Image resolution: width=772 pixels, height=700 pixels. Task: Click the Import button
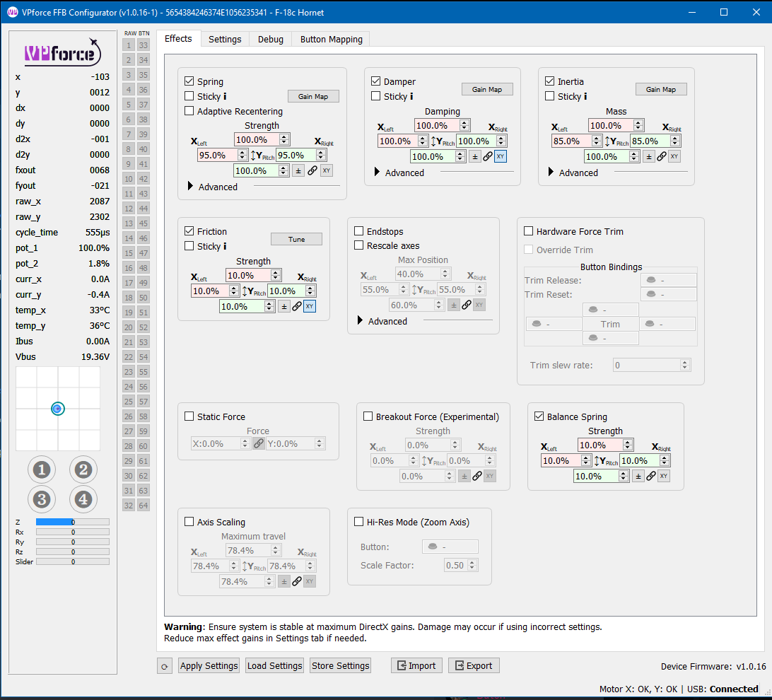pos(416,665)
